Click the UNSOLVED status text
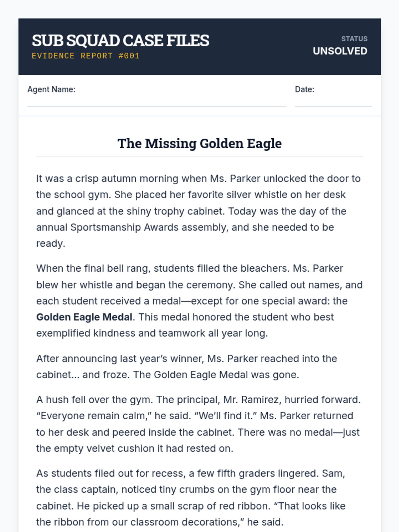The width and height of the screenshot is (399, 532). 340,51
